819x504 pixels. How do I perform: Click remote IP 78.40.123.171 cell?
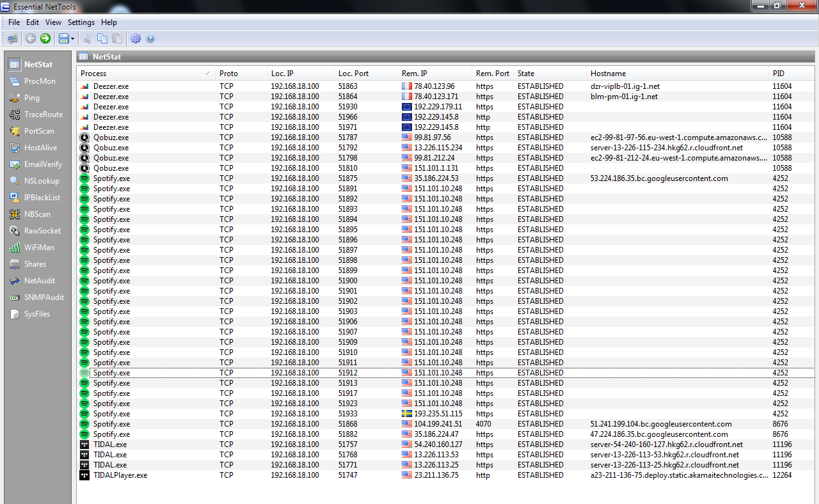[436, 97]
